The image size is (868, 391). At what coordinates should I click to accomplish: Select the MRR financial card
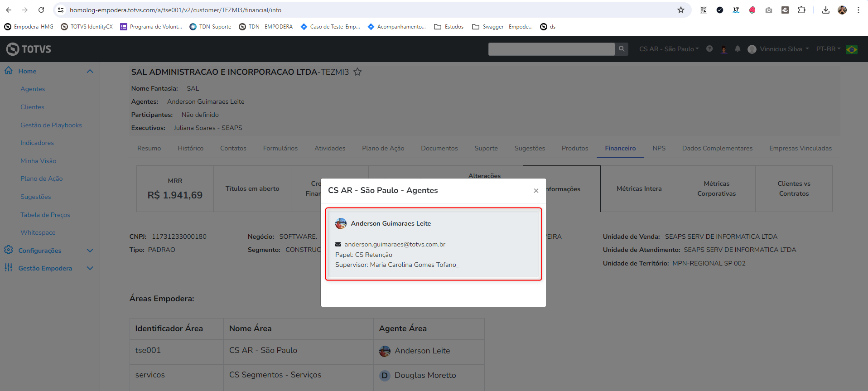175,188
